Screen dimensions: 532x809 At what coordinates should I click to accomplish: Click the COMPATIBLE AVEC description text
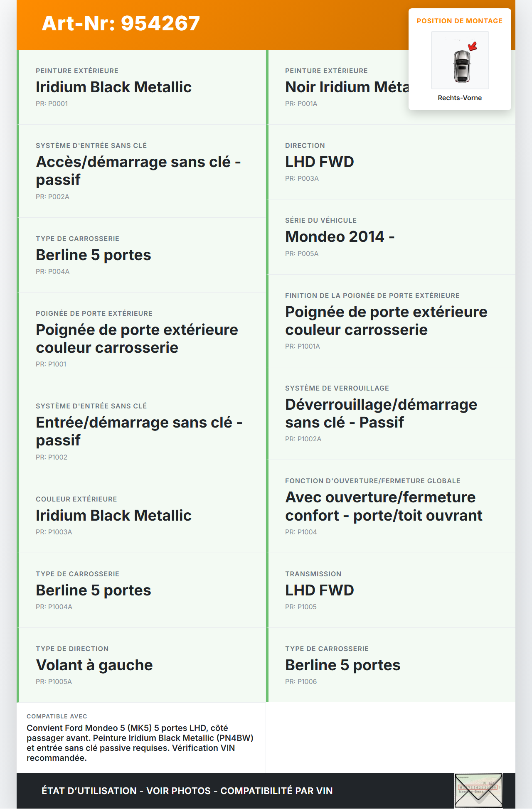click(140, 743)
